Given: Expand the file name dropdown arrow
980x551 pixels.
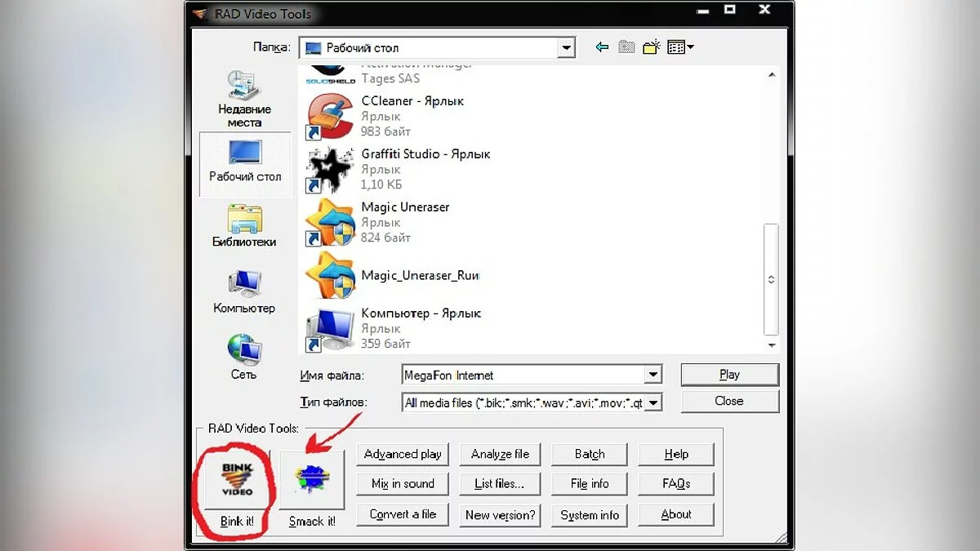Looking at the screenshot, I should pos(653,375).
